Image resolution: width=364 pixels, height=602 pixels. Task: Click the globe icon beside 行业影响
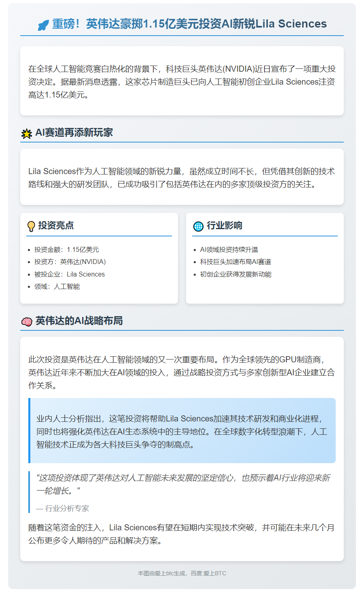198,226
